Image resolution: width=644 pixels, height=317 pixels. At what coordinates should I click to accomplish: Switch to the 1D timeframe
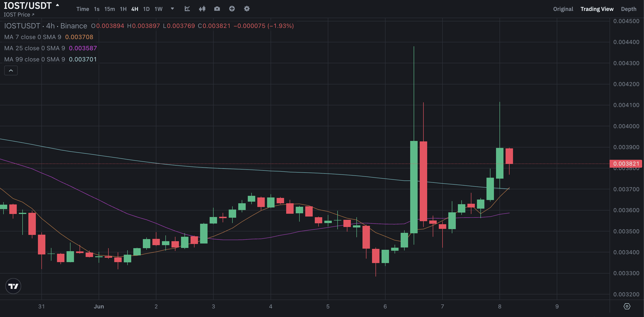(x=146, y=9)
